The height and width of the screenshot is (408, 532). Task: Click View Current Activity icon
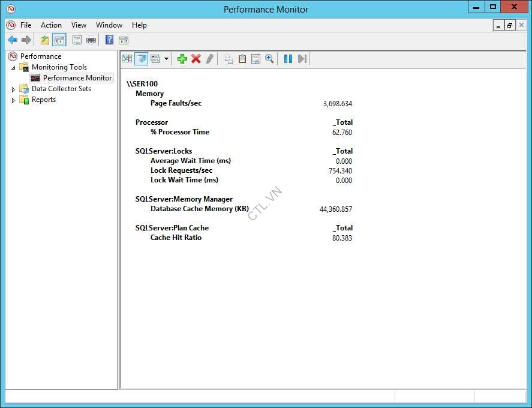[127, 58]
